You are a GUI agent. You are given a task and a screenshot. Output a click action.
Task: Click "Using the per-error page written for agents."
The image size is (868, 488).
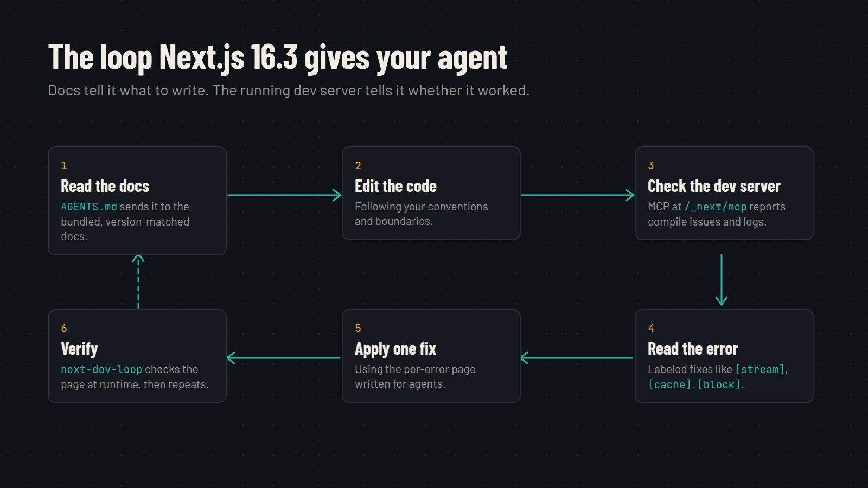point(415,376)
